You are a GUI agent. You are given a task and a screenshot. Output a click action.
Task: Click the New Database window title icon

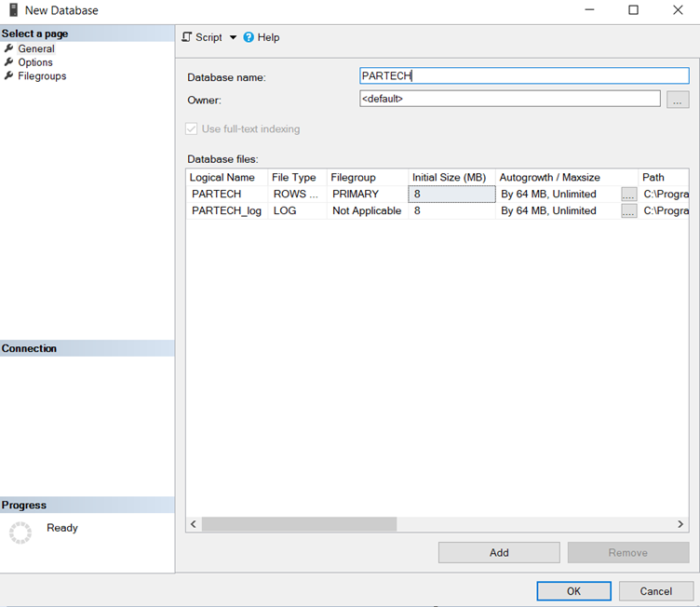pyautogui.click(x=14, y=10)
